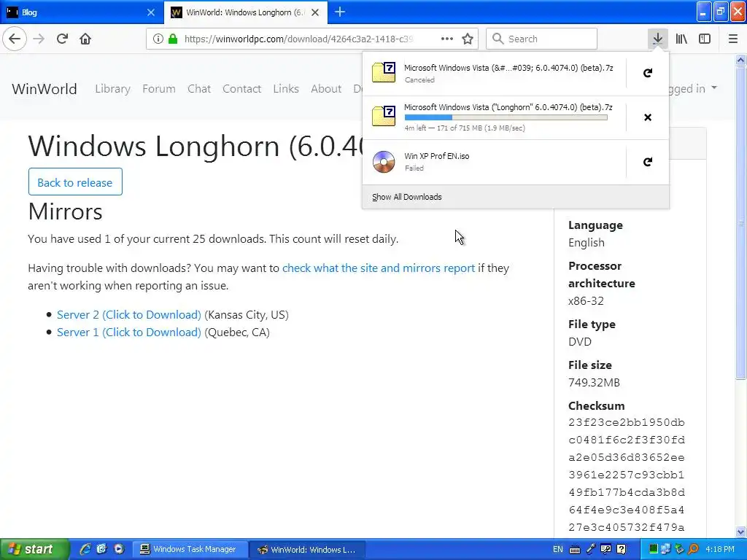
Task: Launch Internet Explorer from quick launch
Action: pos(85,549)
